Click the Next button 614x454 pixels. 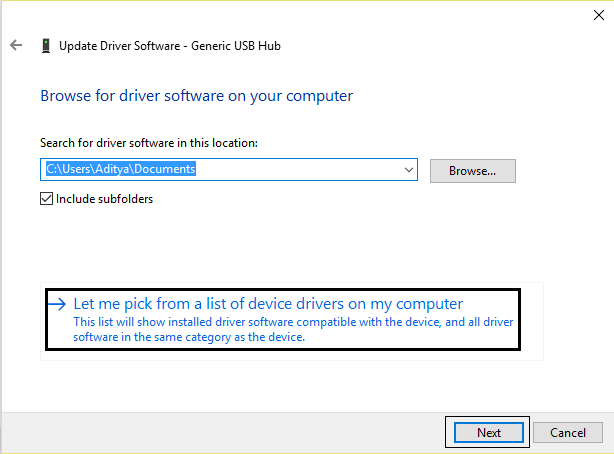(488, 433)
